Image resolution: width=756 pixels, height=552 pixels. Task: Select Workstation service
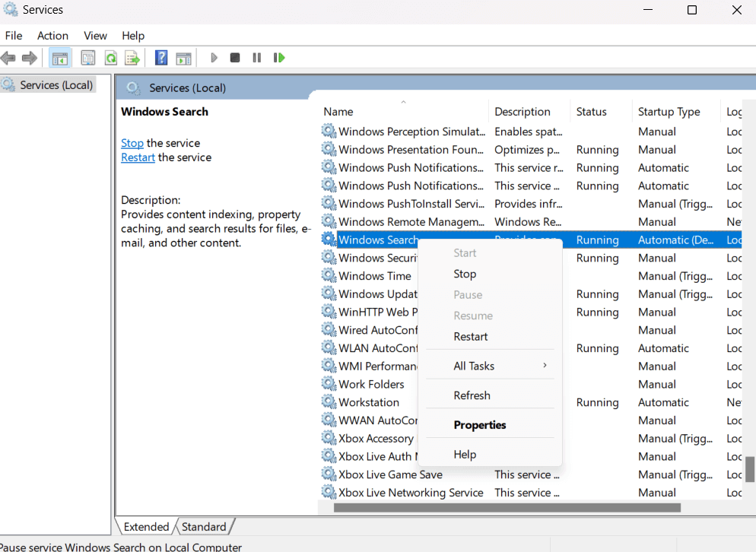pyautogui.click(x=369, y=402)
